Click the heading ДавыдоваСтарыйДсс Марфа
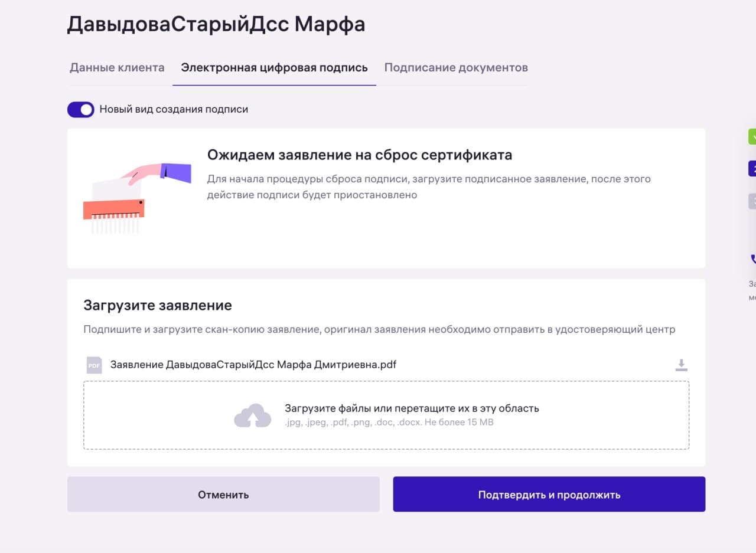The image size is (756, 553). [216, 24]
